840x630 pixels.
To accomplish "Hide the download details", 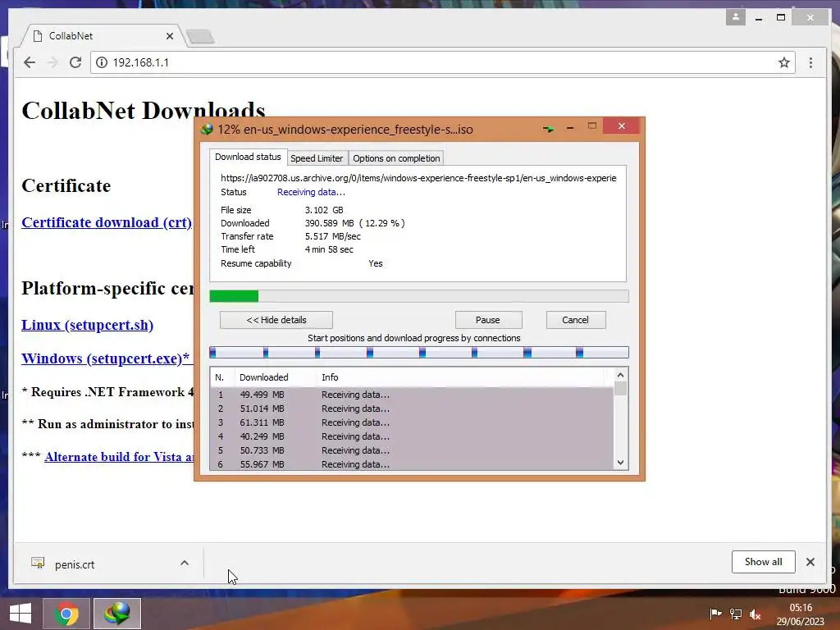I will click(x=276, y=320).
